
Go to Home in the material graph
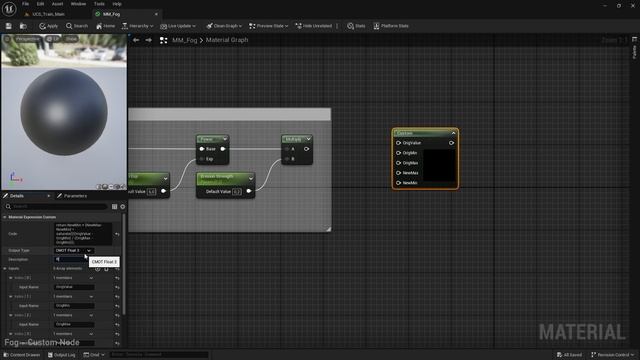click(x=105, y=26)
